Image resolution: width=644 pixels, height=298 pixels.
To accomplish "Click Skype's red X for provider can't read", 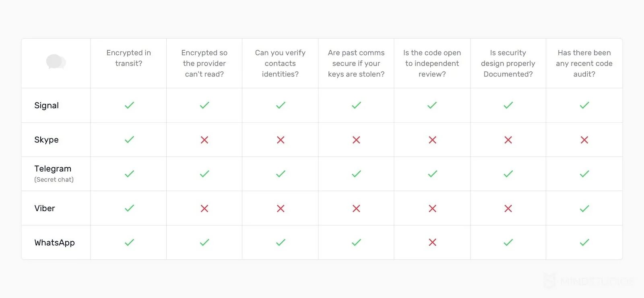I will [204, 140].
